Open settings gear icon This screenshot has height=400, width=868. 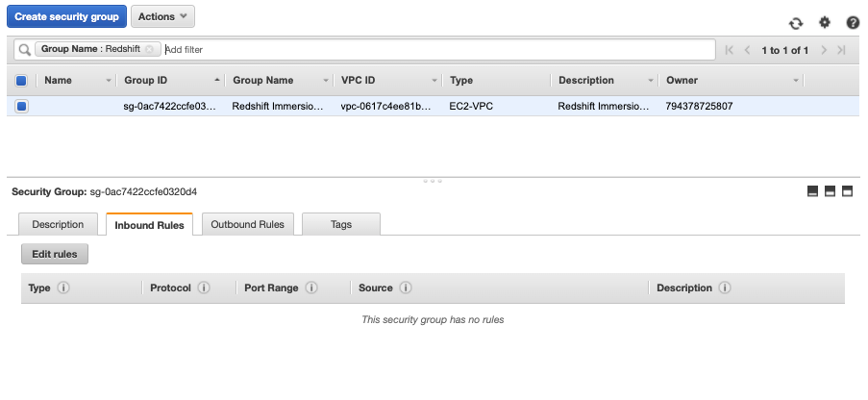(825, 23)
